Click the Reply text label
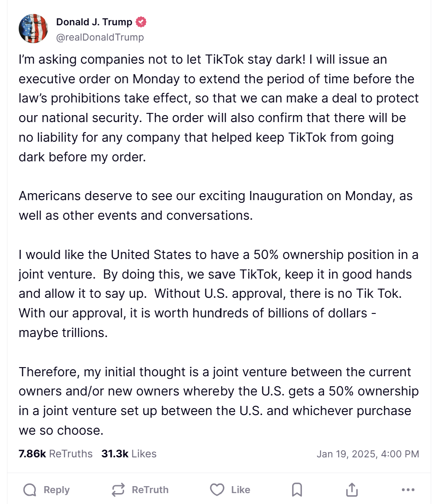The width and height of the screenshot is (439, 504). [57, 490]
